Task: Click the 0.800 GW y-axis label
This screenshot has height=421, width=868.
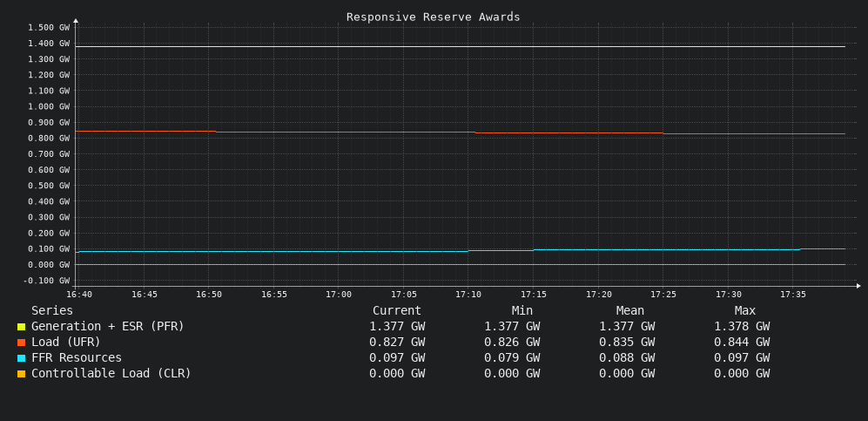Action: pos(49,138)
